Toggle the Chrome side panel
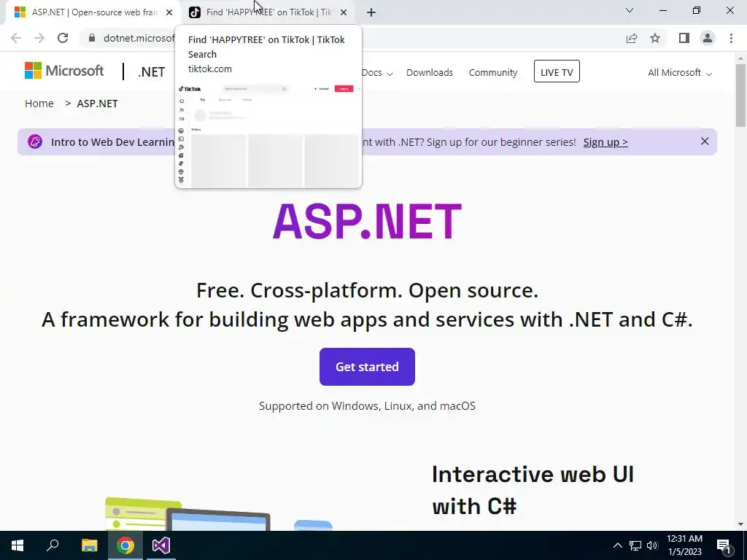Screen dimensions: 747x560 point(684,38)
